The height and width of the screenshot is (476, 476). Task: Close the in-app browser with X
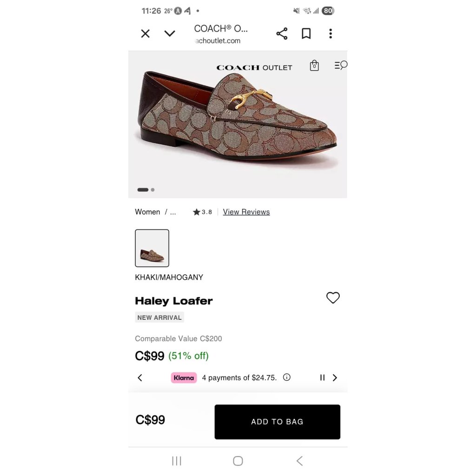coord(145,33)
